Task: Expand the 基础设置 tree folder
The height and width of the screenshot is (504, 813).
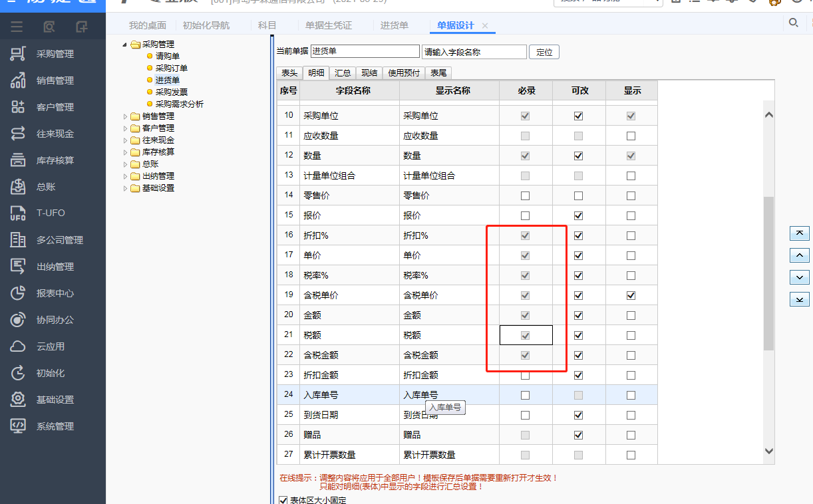Action: (x=124, y=188)
